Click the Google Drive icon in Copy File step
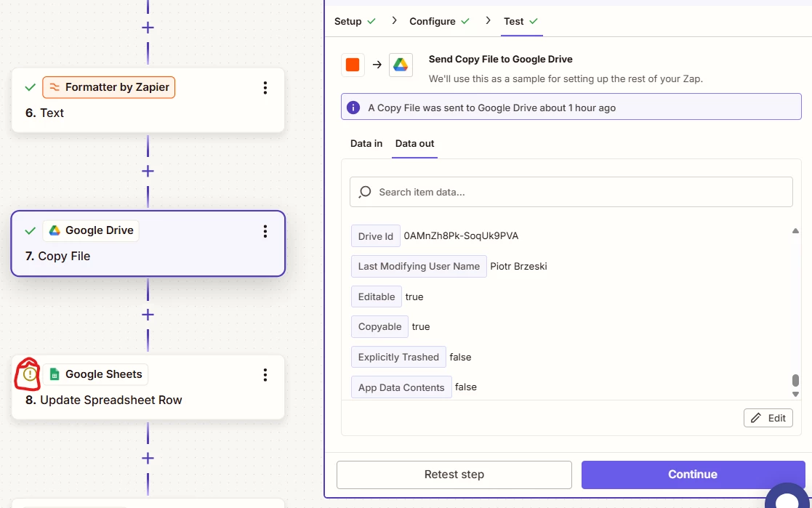 pos(55,230)
